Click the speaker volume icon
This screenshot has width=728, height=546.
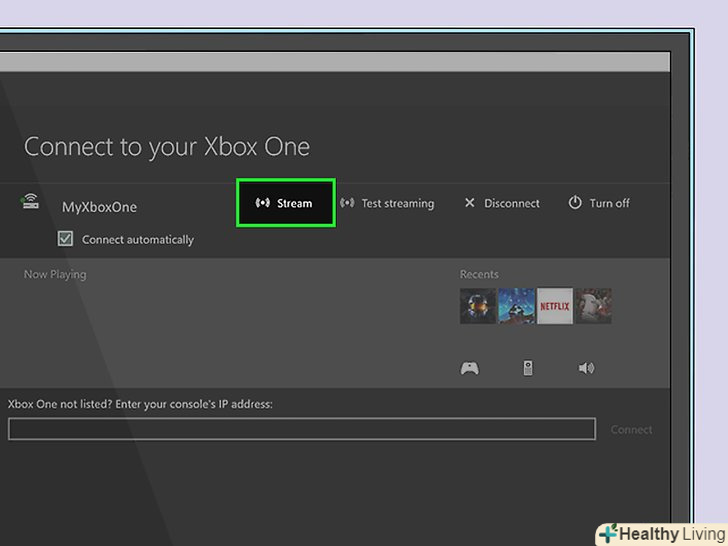point(586,368)
